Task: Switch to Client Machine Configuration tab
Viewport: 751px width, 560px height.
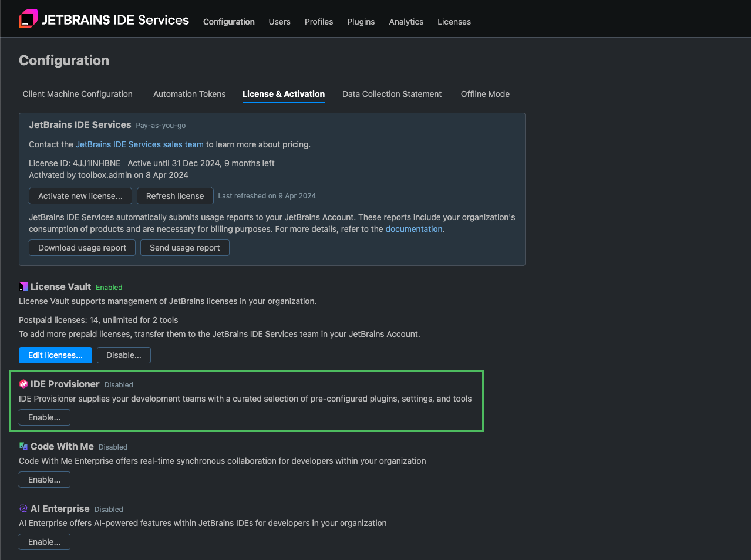Action: coord(78,94)
